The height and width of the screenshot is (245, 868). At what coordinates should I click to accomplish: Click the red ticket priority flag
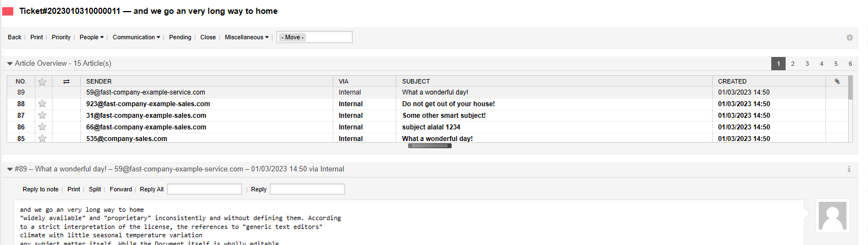(x=8, y=11)
